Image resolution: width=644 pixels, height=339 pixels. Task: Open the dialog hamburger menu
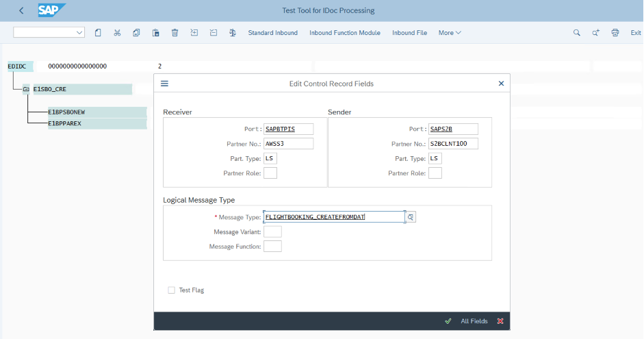point(164,84)
